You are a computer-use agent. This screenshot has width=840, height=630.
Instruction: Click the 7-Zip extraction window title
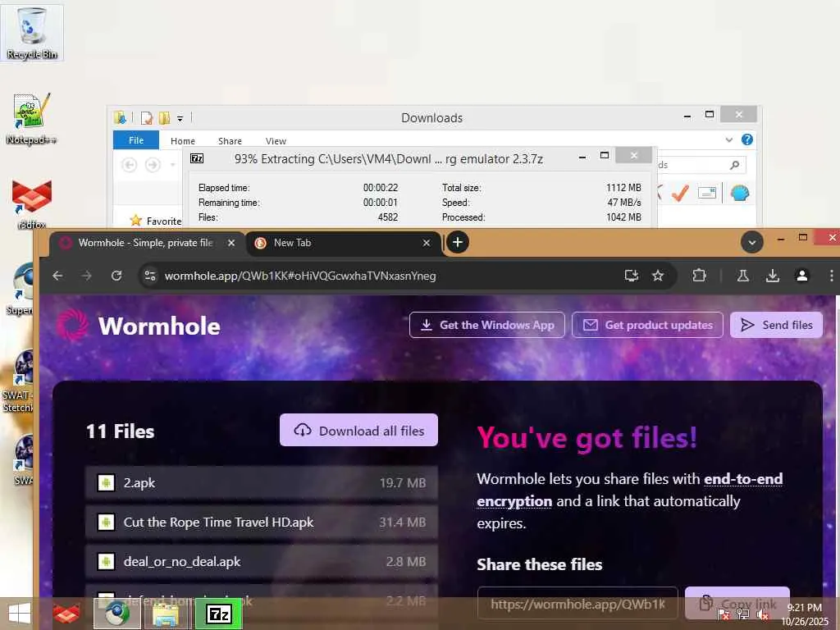coord(388,159)
